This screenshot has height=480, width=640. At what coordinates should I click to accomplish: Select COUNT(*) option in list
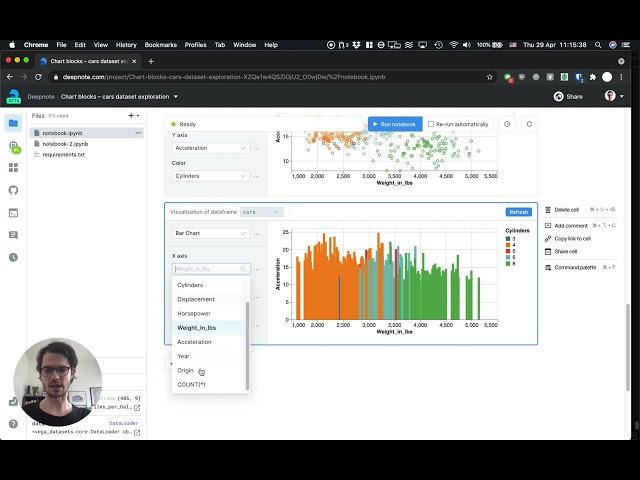click(209, 384)
